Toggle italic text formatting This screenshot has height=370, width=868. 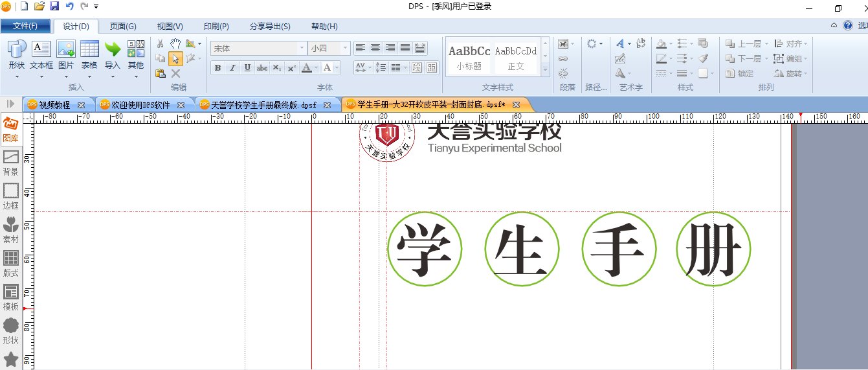click(x=232, y=67)
